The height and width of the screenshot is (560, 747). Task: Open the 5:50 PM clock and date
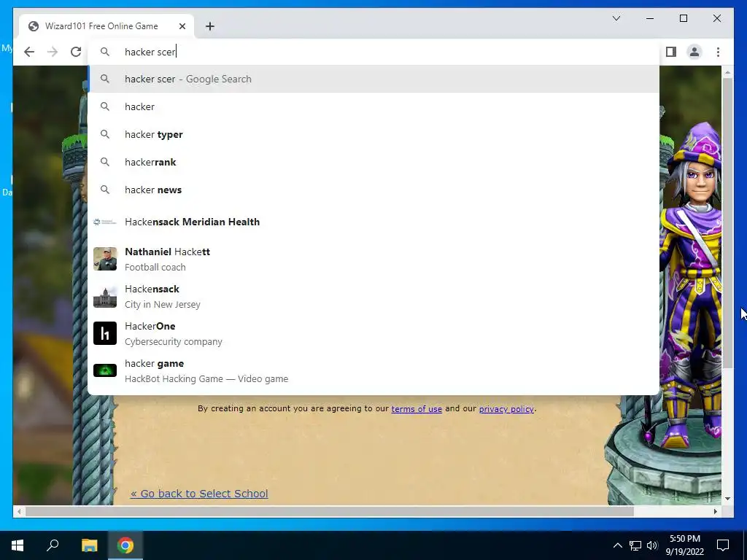click(x=685, y=545)
